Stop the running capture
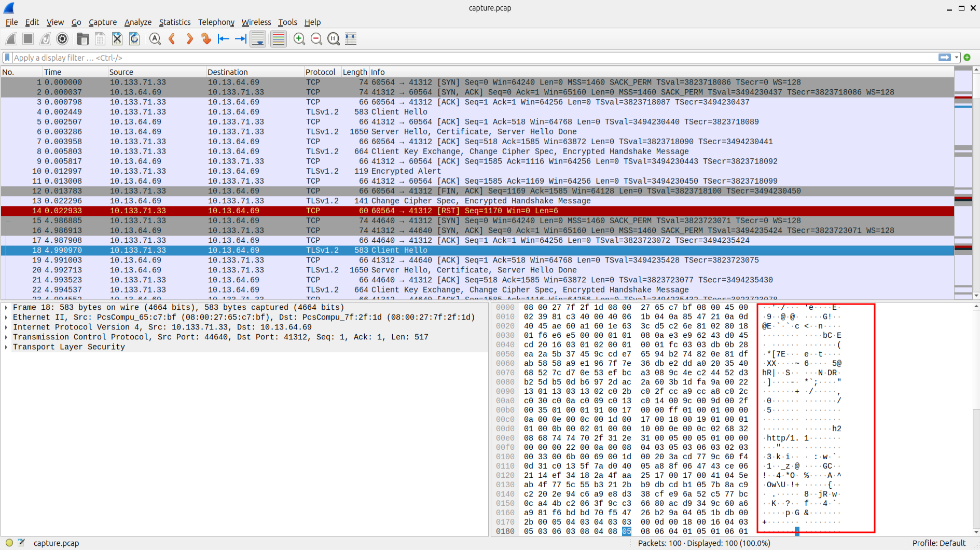The width and height of the screenshot is (980, 550). (x=28, y=39)
